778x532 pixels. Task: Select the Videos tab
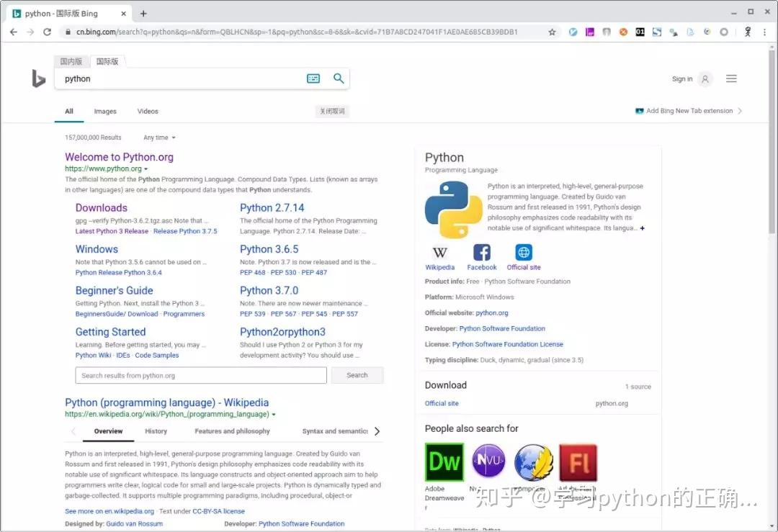point(148,111)
